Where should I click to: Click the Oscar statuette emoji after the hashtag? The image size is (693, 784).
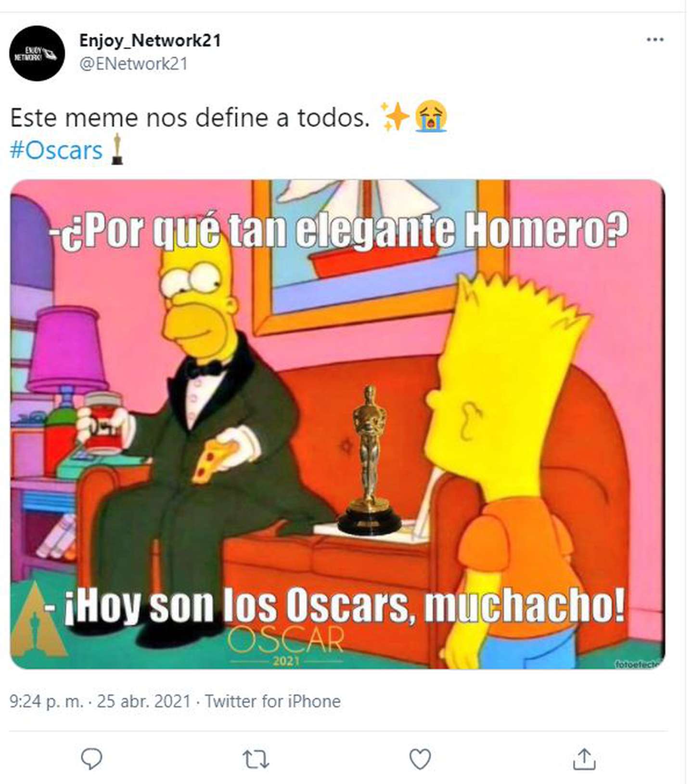point(116,149)
